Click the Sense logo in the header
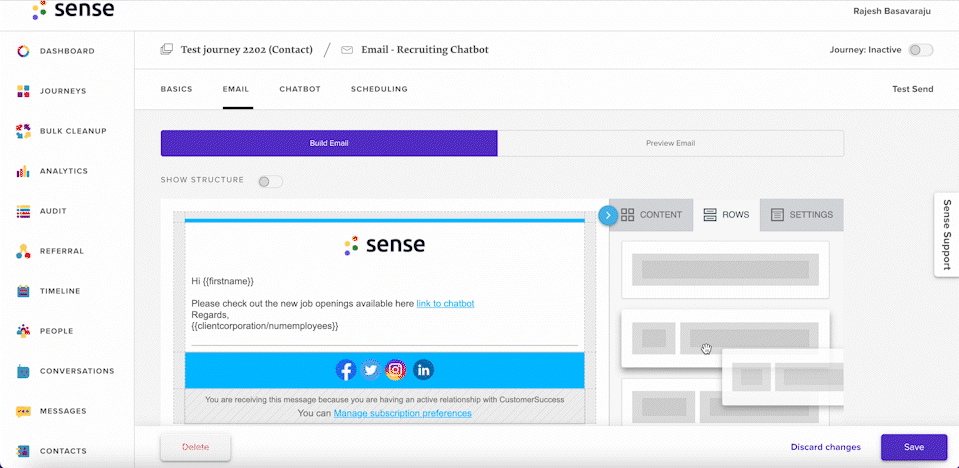Image resolution: width=959 pixels, height=468 pixels. (73, 10)
